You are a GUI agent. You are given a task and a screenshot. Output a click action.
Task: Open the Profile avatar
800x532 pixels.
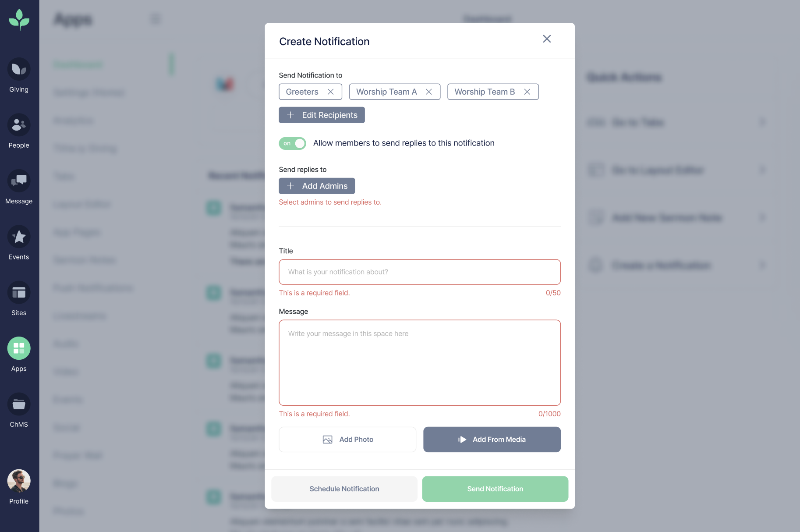click(19, 481)
